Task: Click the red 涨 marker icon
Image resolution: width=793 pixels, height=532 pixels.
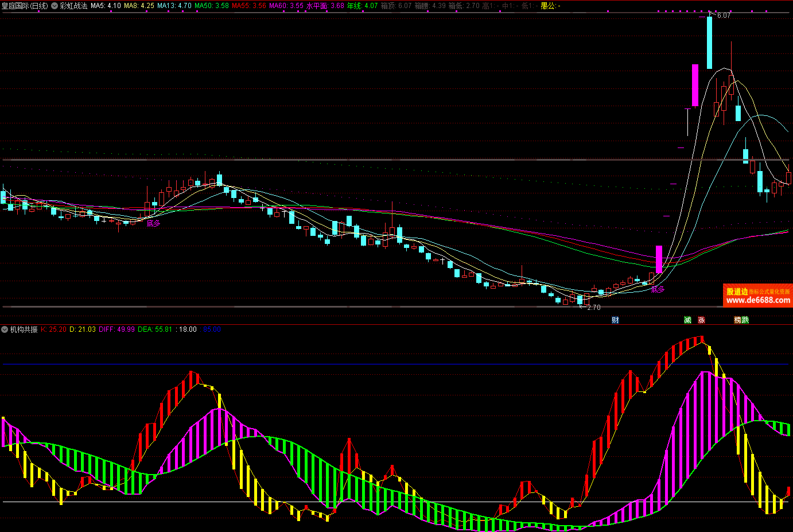Action: (x=701, y=320)
